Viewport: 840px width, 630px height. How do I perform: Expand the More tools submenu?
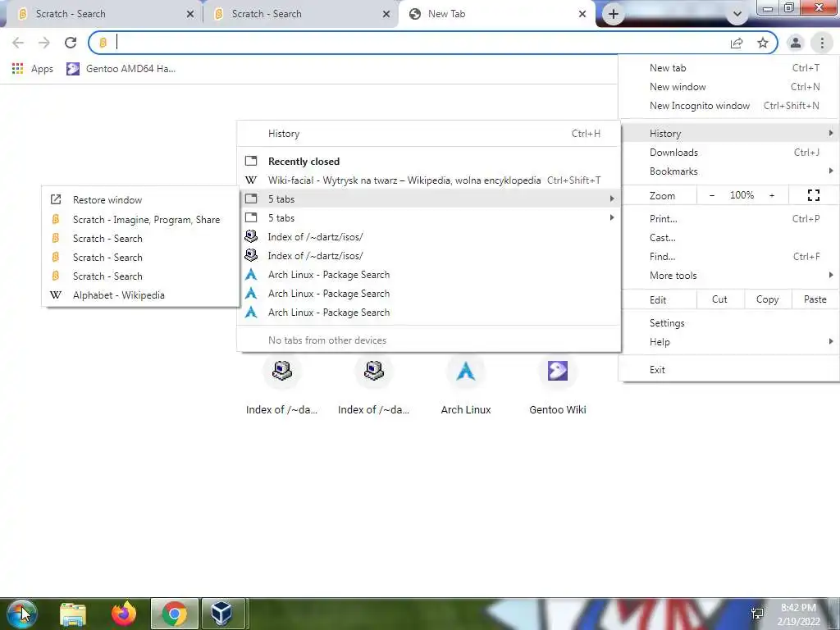point(729,276)
